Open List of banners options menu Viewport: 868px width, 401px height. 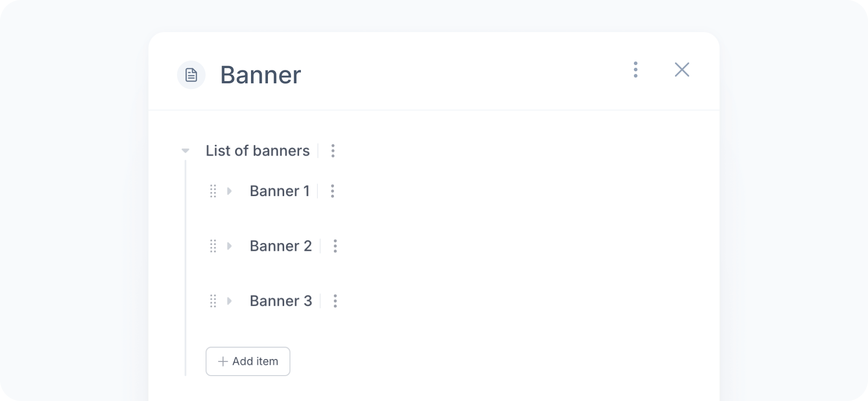[333, 151]
